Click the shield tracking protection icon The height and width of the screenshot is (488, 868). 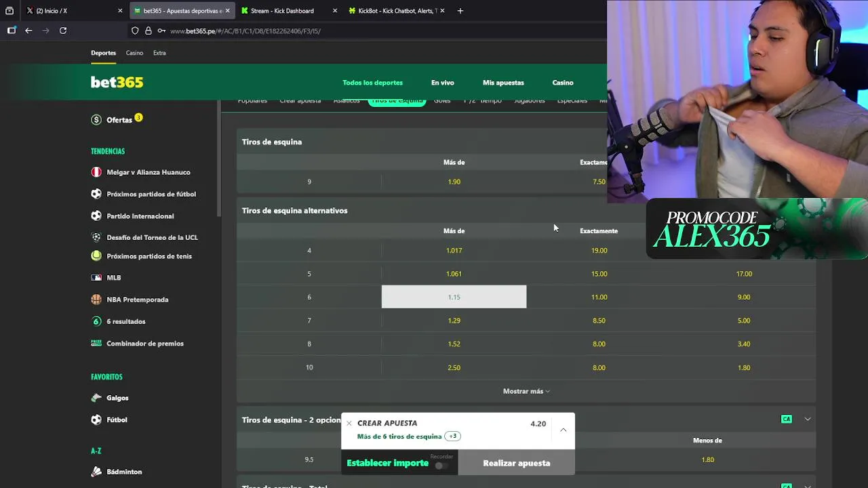click(135, 30)
